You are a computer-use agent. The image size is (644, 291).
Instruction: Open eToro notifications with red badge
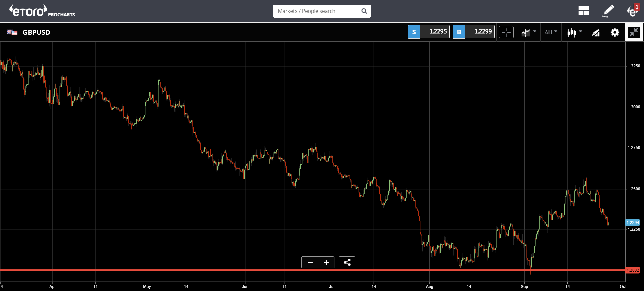click(x=633, y=11)
